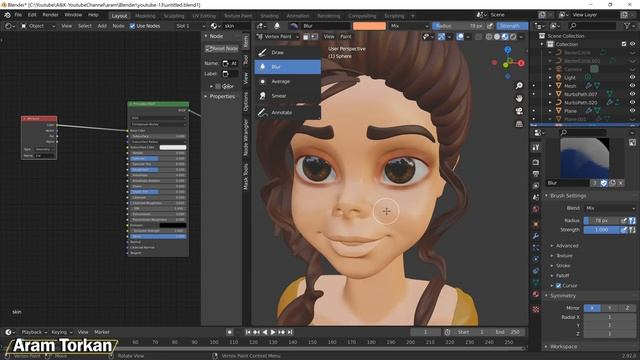640x360 pixels.
Task: Select the Draw vertex paint tool
Action: pos(288,52)
